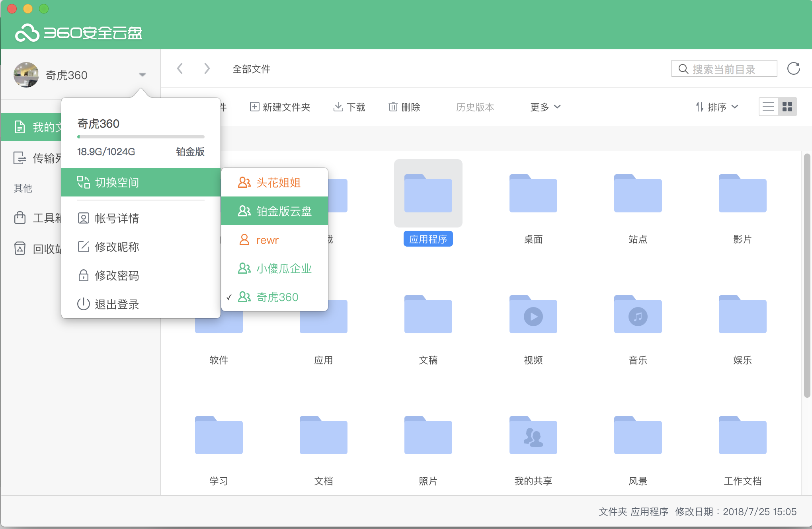Select 修改昵称 menu entry

[141, 247]
